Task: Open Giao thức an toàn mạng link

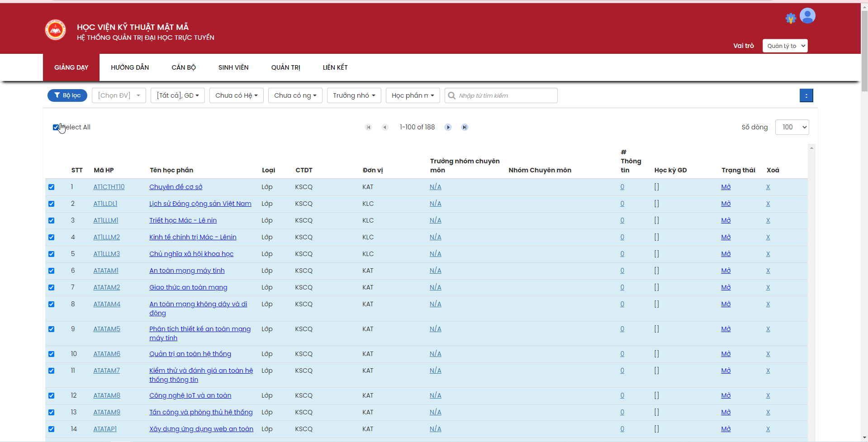Action: (x=188, y=287)
